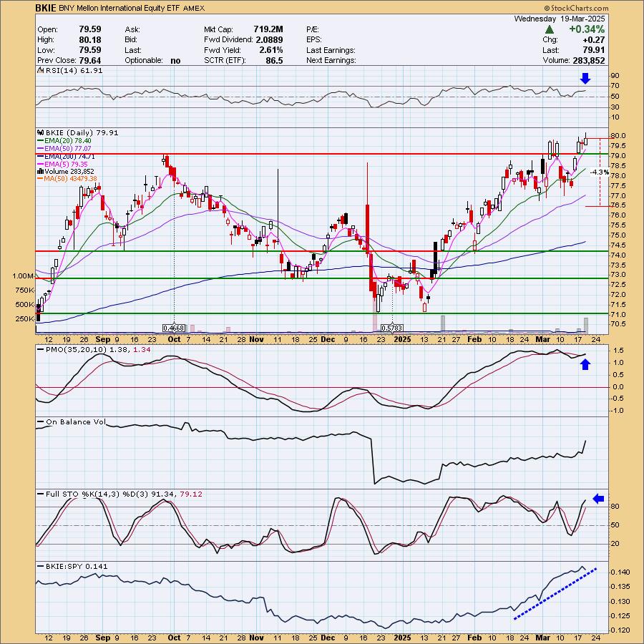644x644 pixels.
Task: Click the Low value 79.59
Action: pyautogui.click(x=90, y=50)
